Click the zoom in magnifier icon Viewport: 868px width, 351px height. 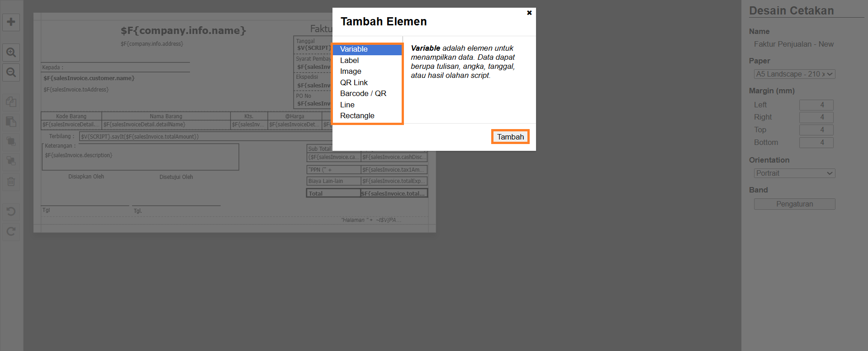11,53
